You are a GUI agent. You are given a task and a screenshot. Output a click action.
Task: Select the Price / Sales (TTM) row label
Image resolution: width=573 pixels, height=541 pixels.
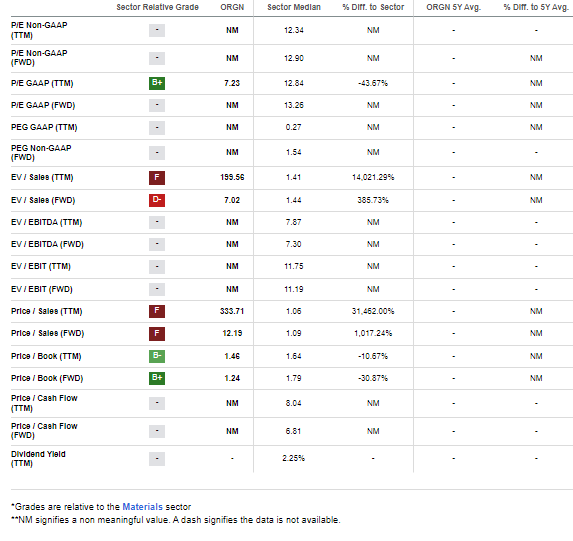47,311
